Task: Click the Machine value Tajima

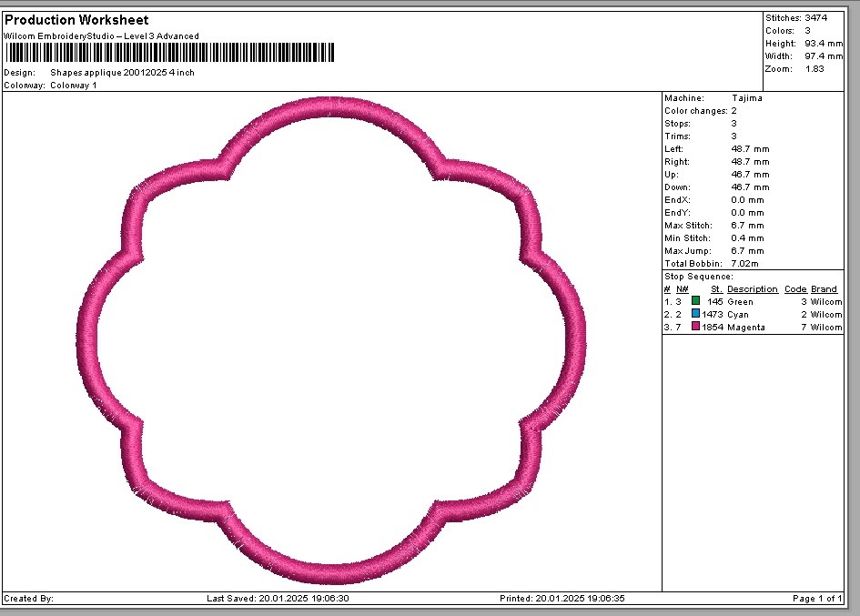Action: coord(746,97)
